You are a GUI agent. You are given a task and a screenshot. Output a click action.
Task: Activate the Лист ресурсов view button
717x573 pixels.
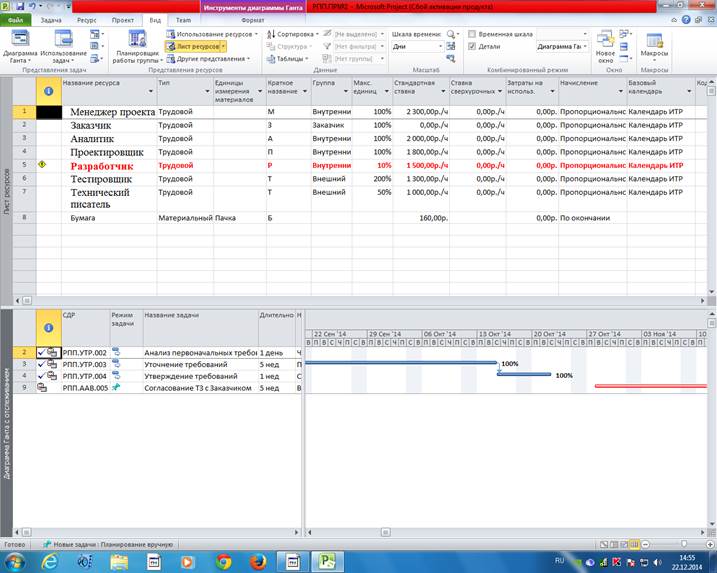(x=195, y=47)
